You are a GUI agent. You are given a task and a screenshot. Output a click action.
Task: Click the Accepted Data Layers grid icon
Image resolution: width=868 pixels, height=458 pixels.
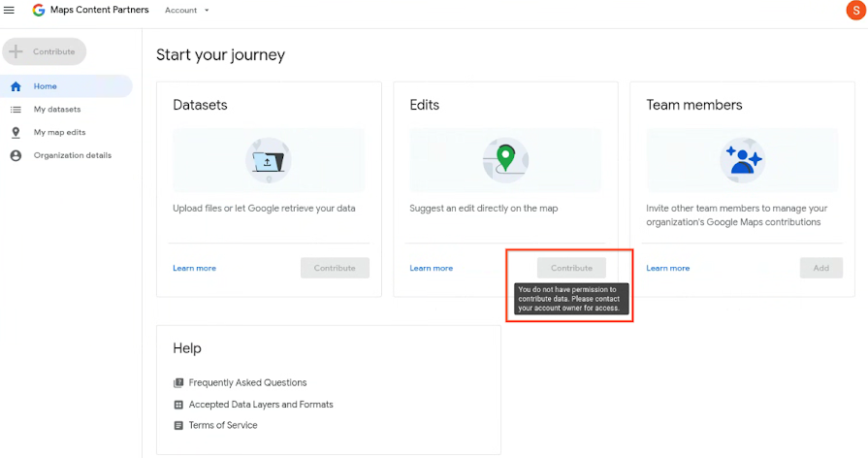pos(178,405)
